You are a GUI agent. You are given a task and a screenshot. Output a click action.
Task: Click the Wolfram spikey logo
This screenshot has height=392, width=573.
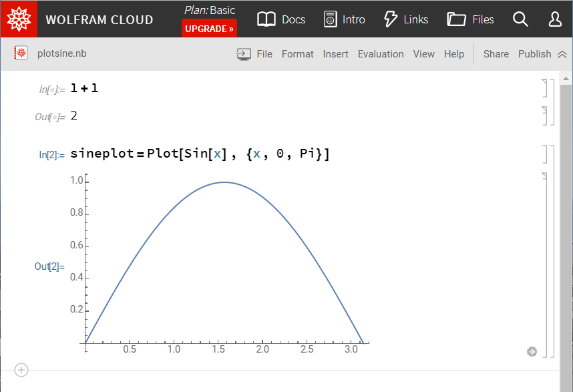tap(19, 19)
